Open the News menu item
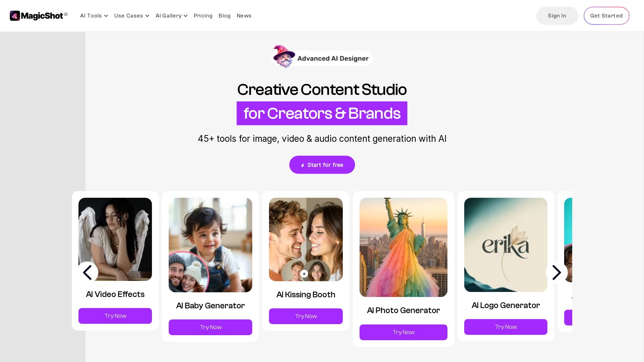The height and width of the screenshot is (362, 644). [x=244, y=16]
